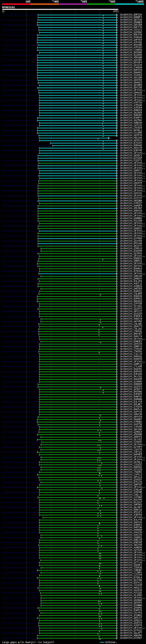Screen dimensions: 146x644
Task: Select the UniRef100_Q63270 label
Action: click(x=131, y=246)
